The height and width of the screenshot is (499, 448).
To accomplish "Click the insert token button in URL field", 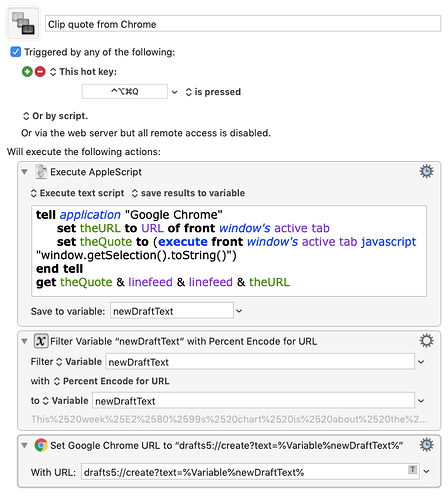I will click(x=412, y=470).
